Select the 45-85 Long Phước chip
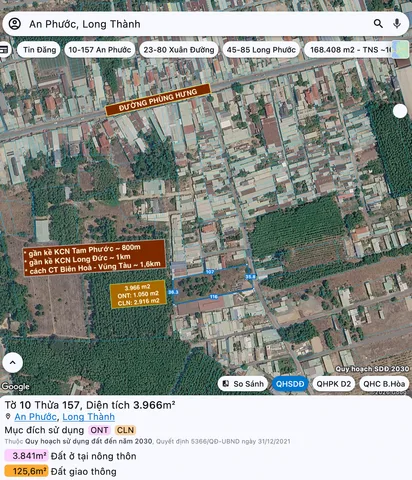 (x=261, y=50)
